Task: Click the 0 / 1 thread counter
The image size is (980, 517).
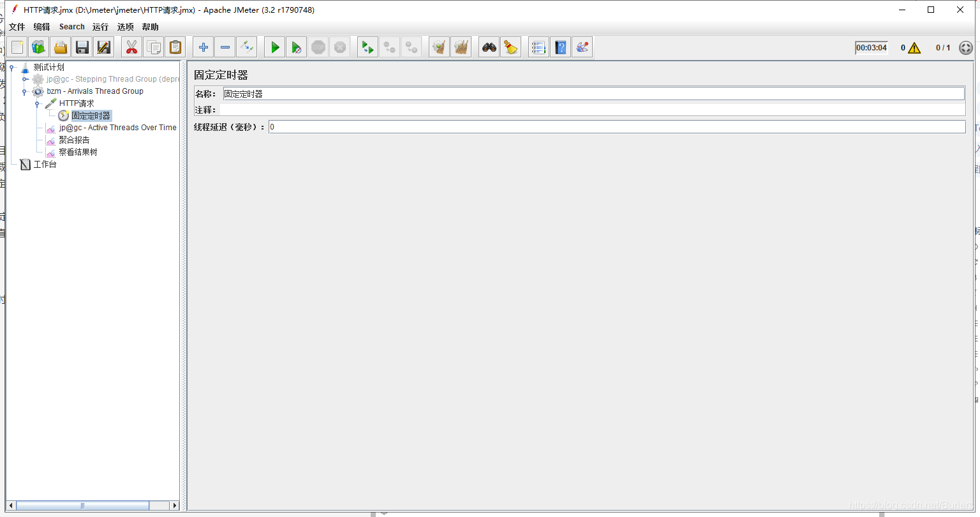Action: 943,48
